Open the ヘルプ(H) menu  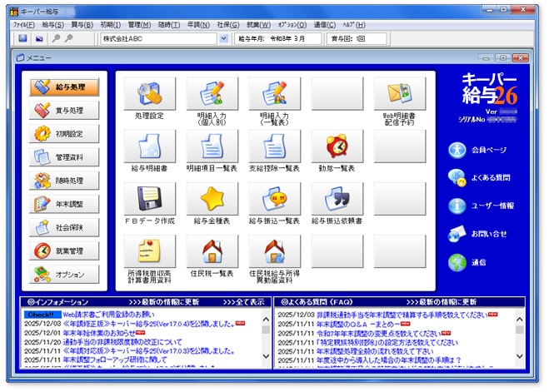click(354, 25)
